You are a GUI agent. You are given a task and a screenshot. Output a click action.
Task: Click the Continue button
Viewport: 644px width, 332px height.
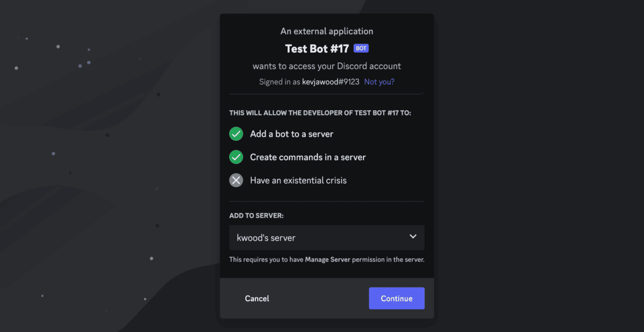tap(397, 299)
